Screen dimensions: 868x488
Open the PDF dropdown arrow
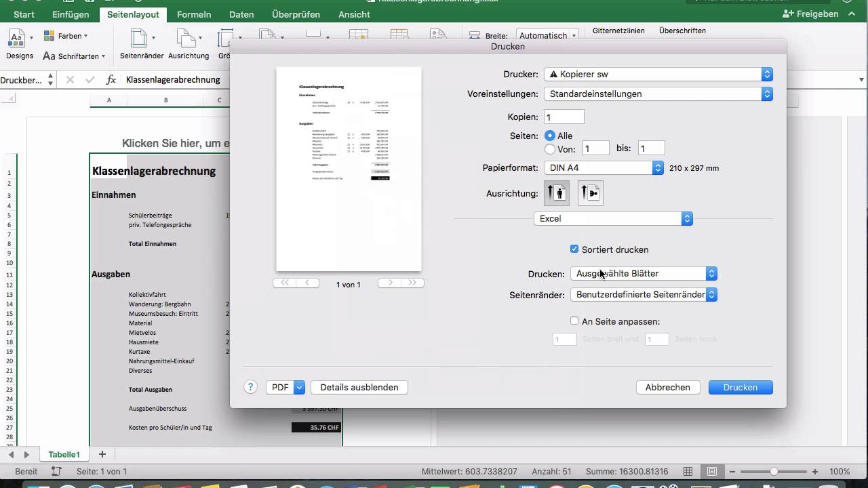click(300, 388)
